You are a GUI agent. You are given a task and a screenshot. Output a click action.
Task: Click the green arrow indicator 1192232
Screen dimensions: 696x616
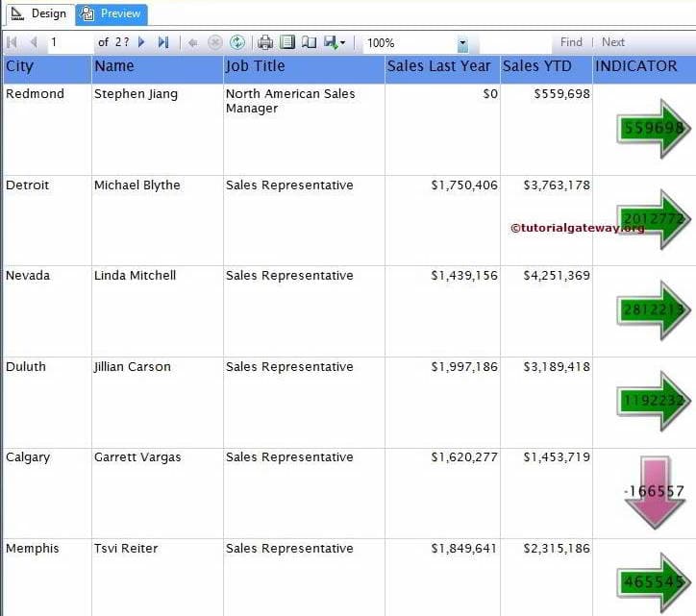tap(654, 401)
